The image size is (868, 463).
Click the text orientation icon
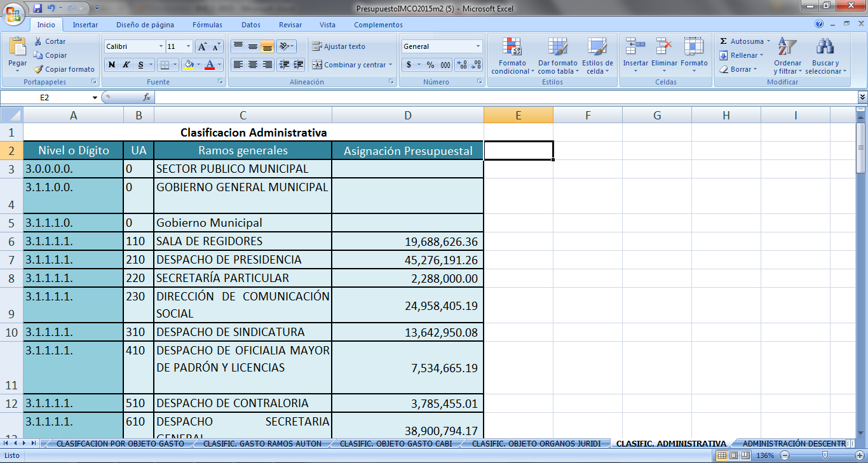(x=284, y=46)
